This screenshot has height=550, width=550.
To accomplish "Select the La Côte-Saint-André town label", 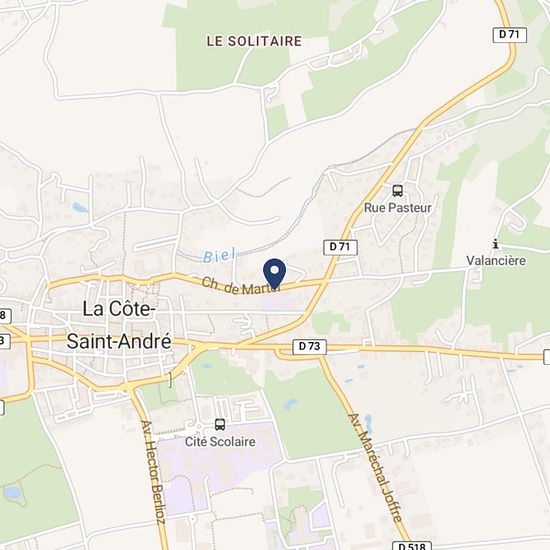I will coord(119,325).
